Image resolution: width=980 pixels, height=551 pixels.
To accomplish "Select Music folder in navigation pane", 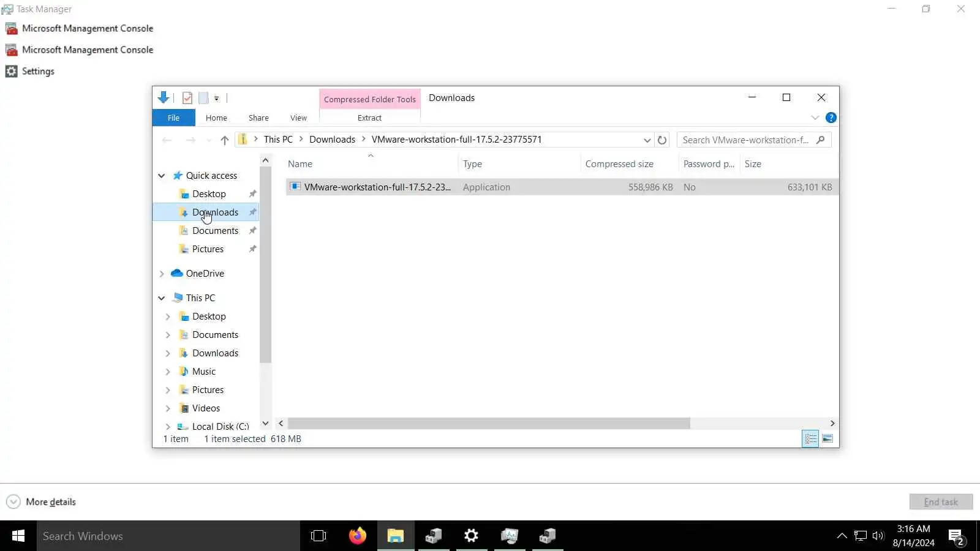I will tap(203, 372).
